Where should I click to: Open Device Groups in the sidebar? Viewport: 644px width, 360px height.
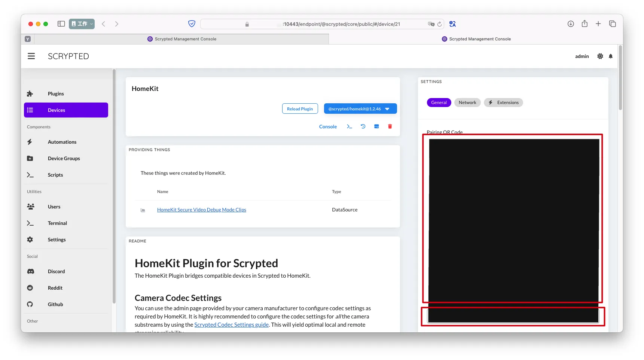(66, 158)
